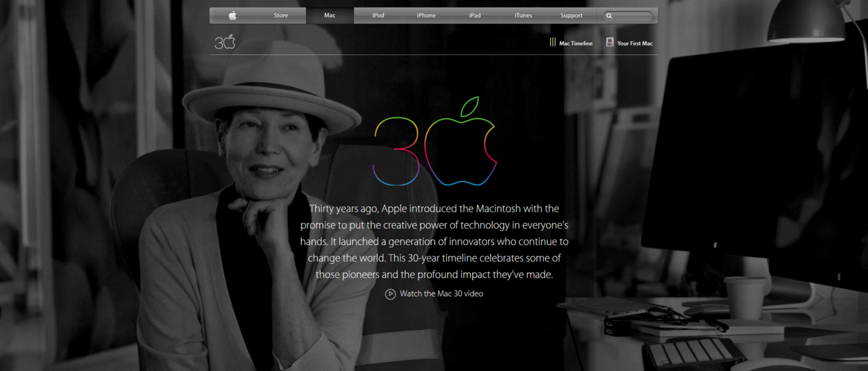The width and height of the screenshot is (868, 371).
Task: Select the Mac tab
Action: (x=330, y=16)
